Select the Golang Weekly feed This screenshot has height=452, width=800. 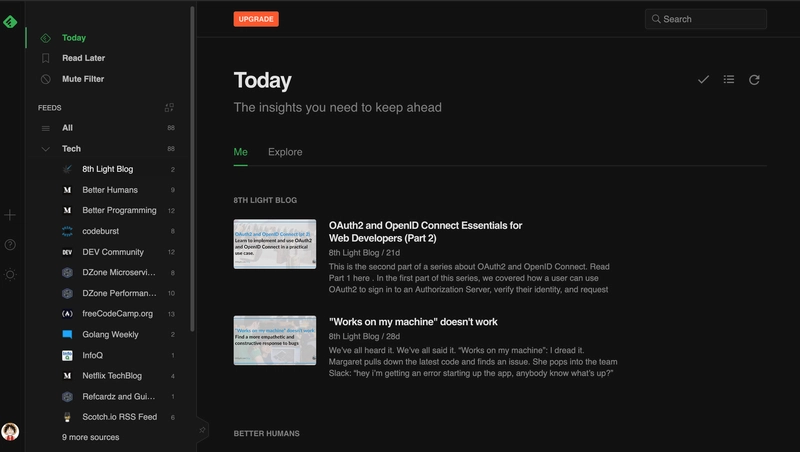[110, 335]
